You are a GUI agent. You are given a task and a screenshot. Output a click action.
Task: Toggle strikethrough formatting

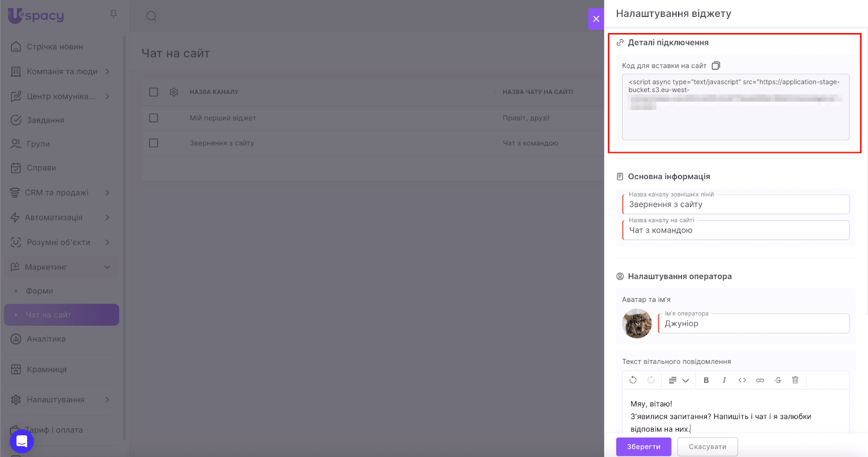point(778,380)
